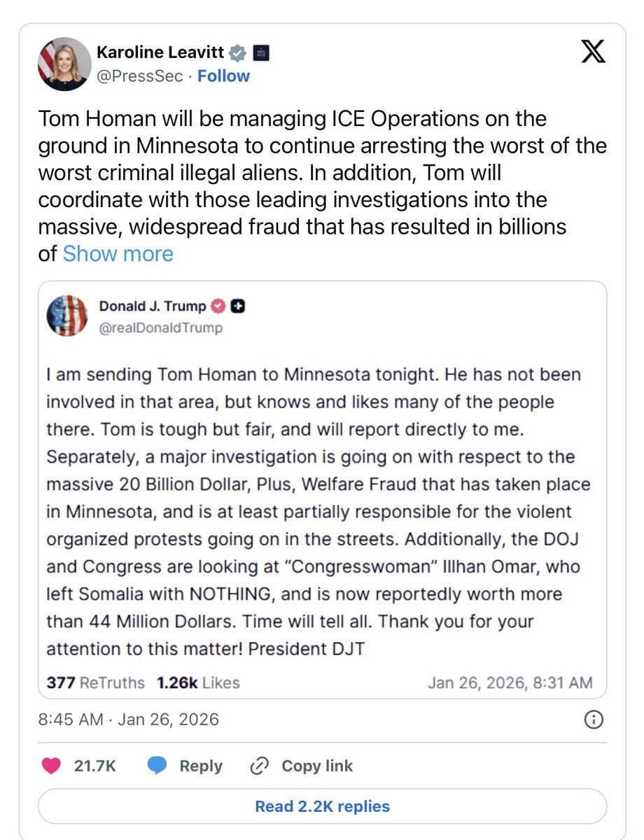This screenshot has height=840, width=644.
Task: Open Read 2.2K replies
Action: point(322,806)
